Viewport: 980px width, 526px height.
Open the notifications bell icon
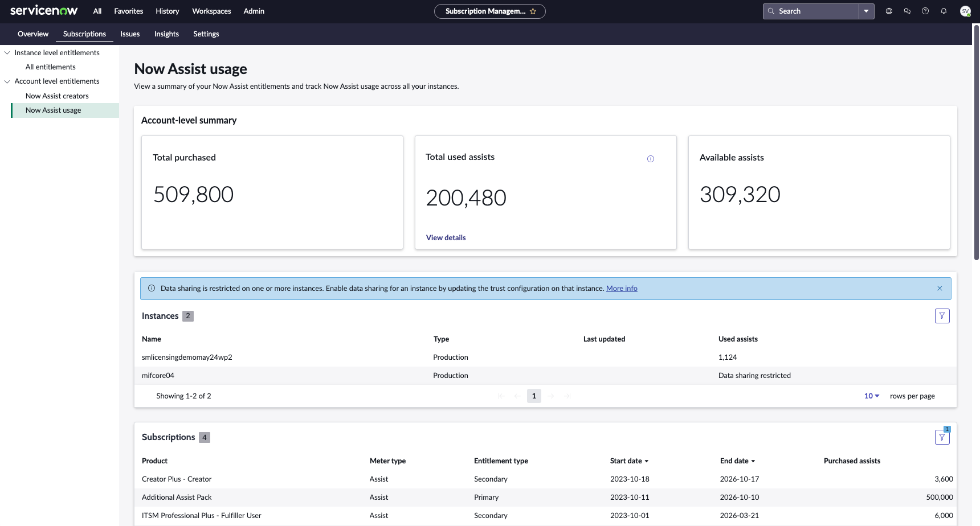pyautogui.click(x=944, y=11)
